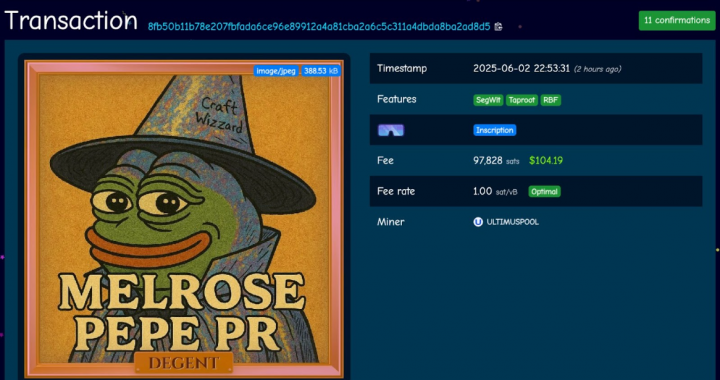Click the 11 confirmations badge
This screenshot has height=380, width=720.
click(x=677, y=20)
